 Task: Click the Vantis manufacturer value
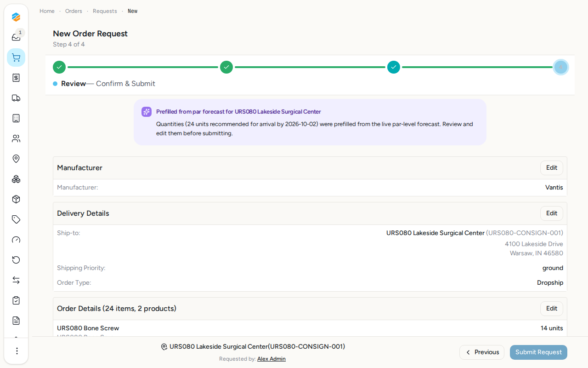coord(554,188)
